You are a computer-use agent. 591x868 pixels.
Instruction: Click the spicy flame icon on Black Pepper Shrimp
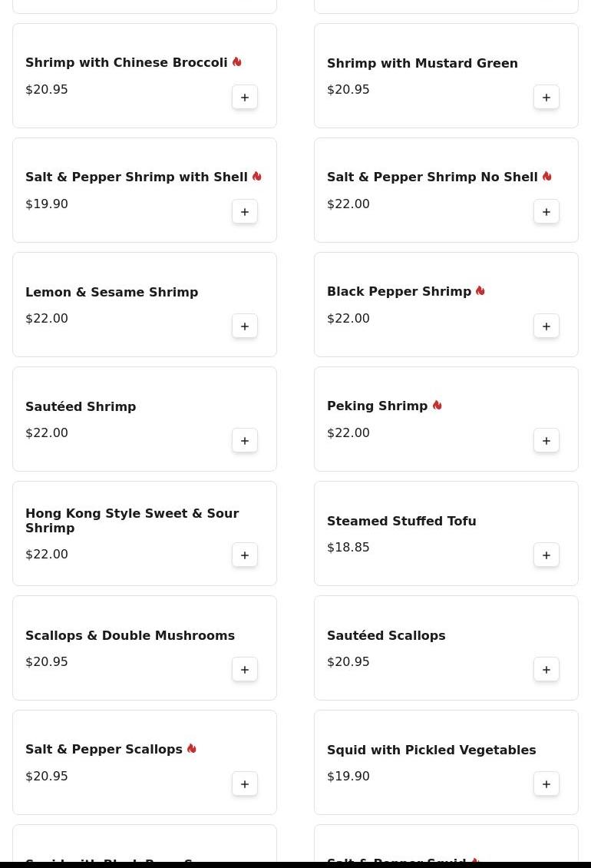tap(480, 291)
